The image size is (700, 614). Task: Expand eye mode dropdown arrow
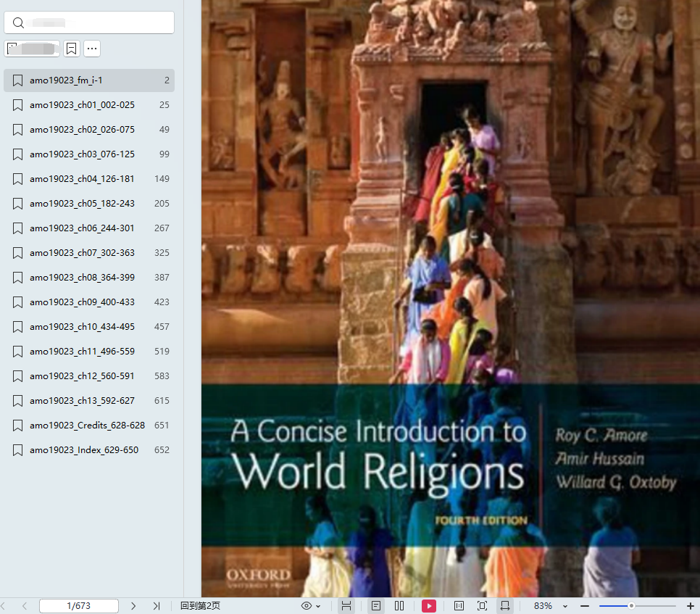(x=318, y=607)
